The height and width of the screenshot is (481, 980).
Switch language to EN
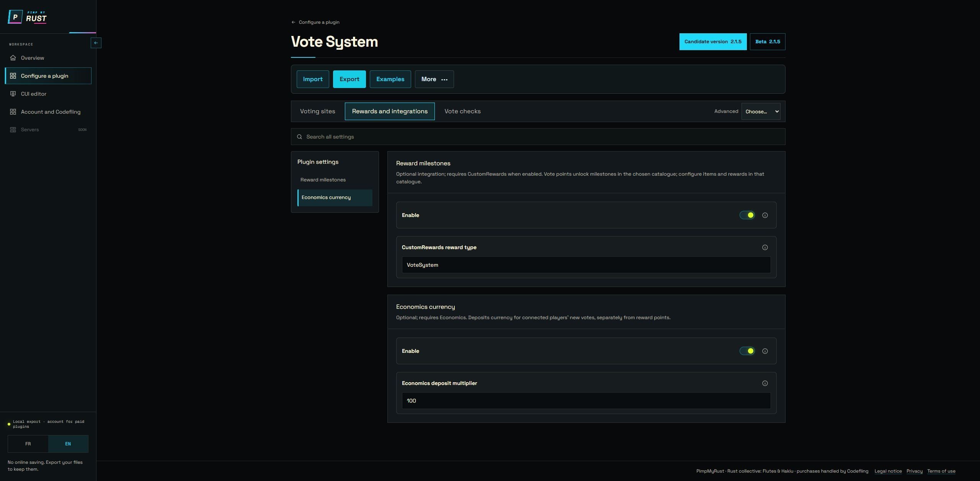pos(68,444)
